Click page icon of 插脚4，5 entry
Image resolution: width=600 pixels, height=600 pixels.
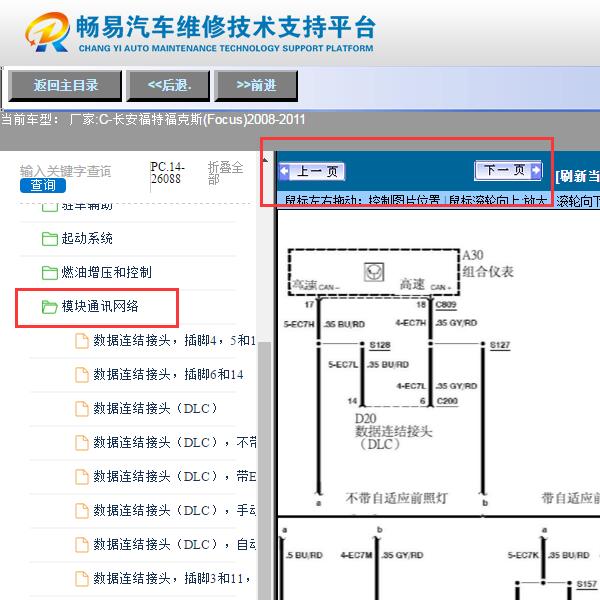[82, 341]
